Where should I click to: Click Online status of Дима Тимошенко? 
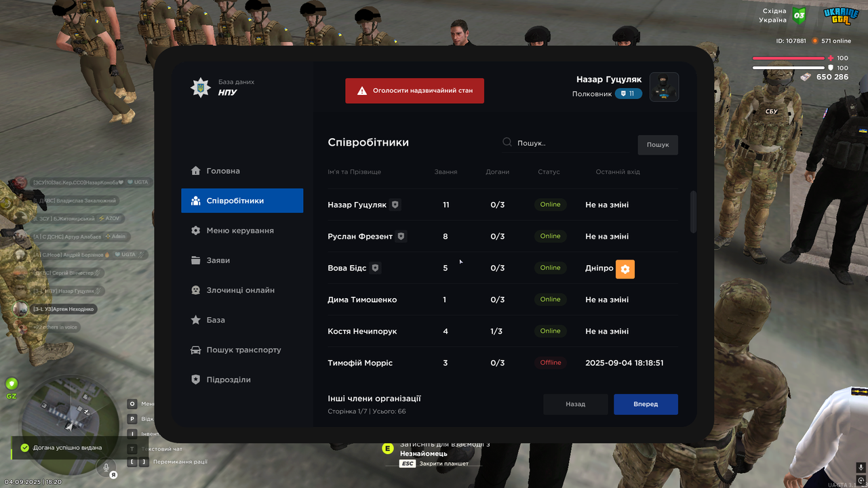pyautogui.click(x=550, y=299)
